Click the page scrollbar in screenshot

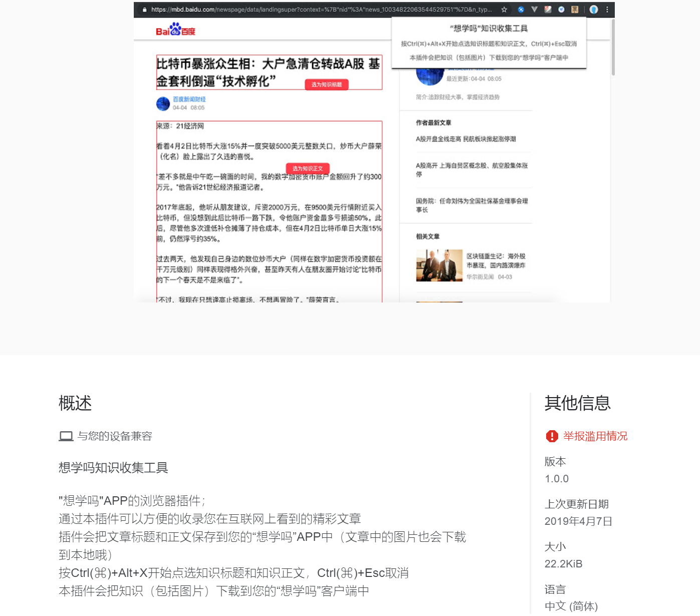613,48
